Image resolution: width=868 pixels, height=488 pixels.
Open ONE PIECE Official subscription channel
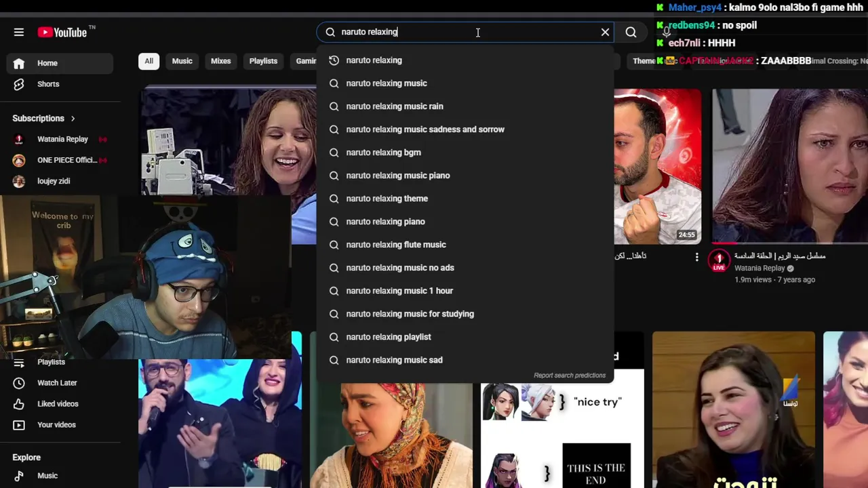pyautogui.click(x=61, y=160)
